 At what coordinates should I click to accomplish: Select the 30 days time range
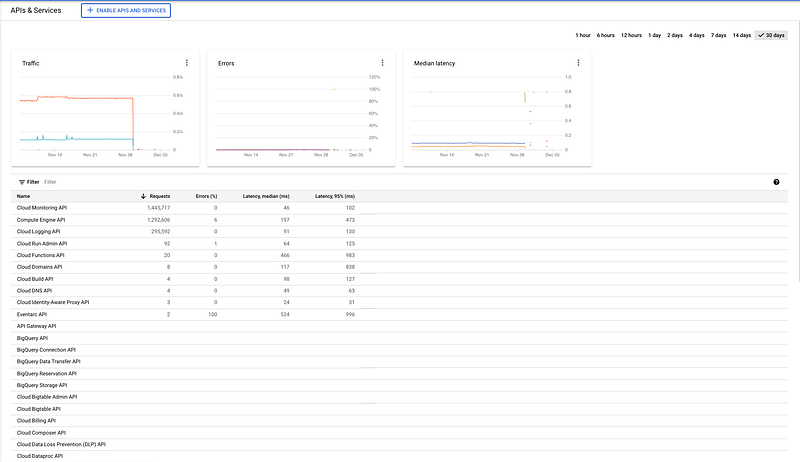[771, 35]
